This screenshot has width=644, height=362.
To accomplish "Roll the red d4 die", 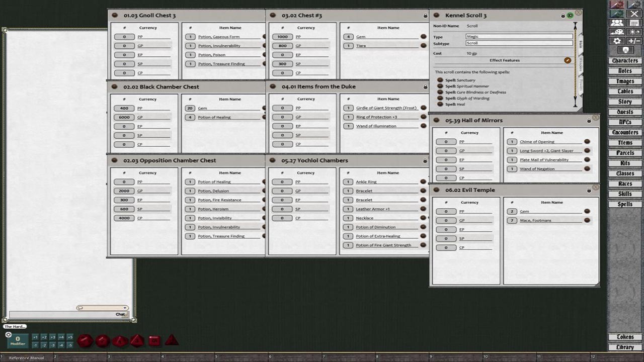I will [171, 341].
